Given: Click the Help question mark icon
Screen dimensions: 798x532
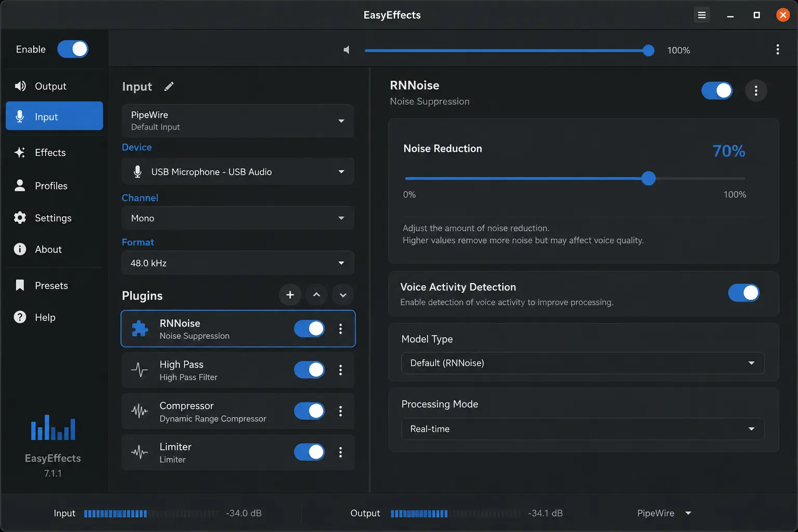Looking at the screenshot, I should click(20, 317).
